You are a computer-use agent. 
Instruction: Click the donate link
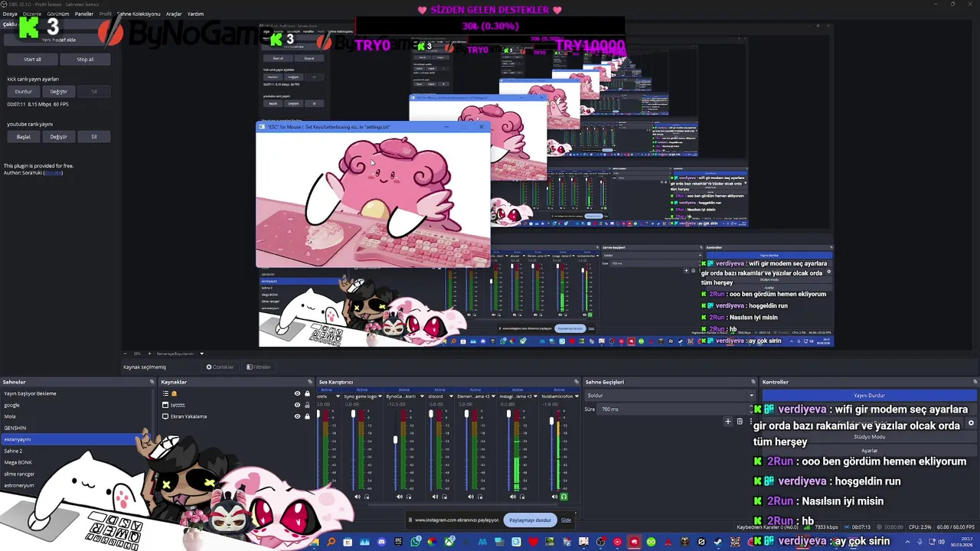[53, 173]
